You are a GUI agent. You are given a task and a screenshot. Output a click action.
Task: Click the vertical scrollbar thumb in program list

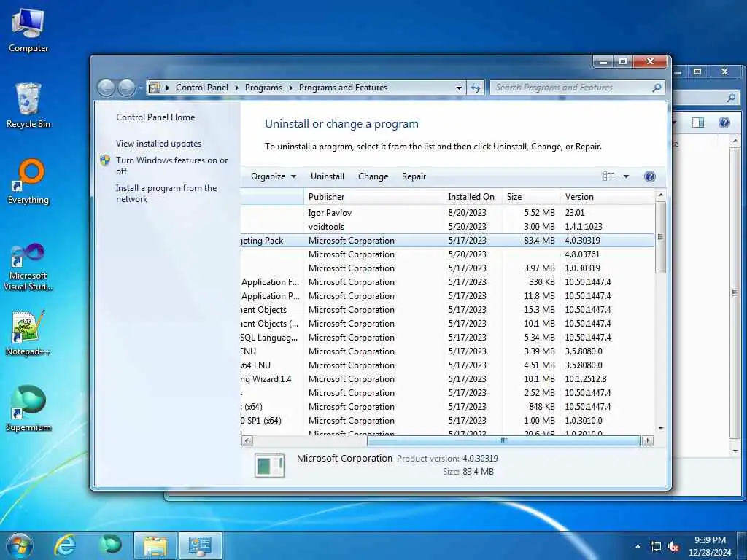point(660,237)
